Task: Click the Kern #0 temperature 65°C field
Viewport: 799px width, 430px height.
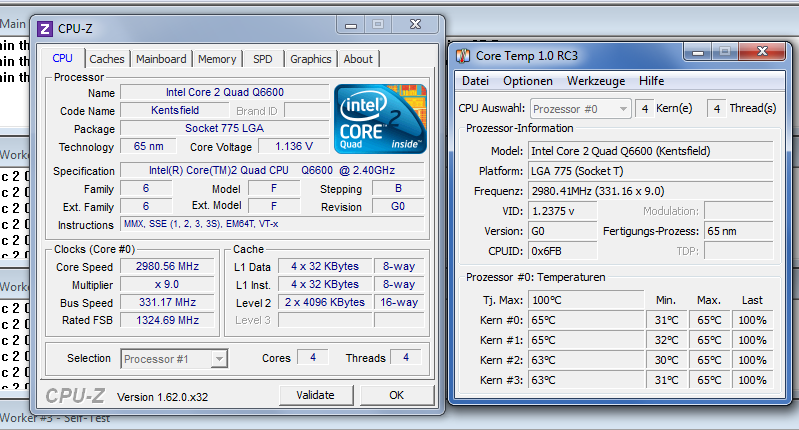Action: point(586,320)
